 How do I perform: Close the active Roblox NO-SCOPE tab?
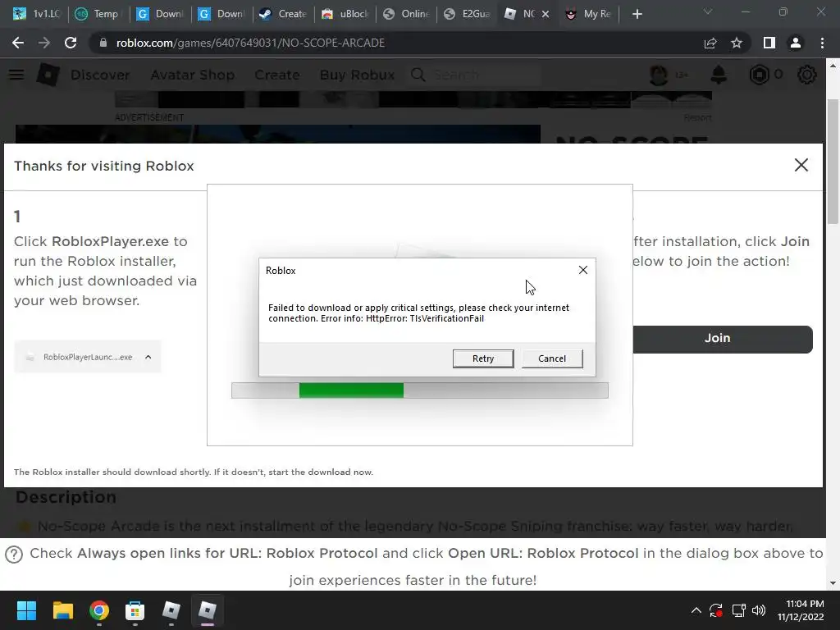tap(546, 14)
